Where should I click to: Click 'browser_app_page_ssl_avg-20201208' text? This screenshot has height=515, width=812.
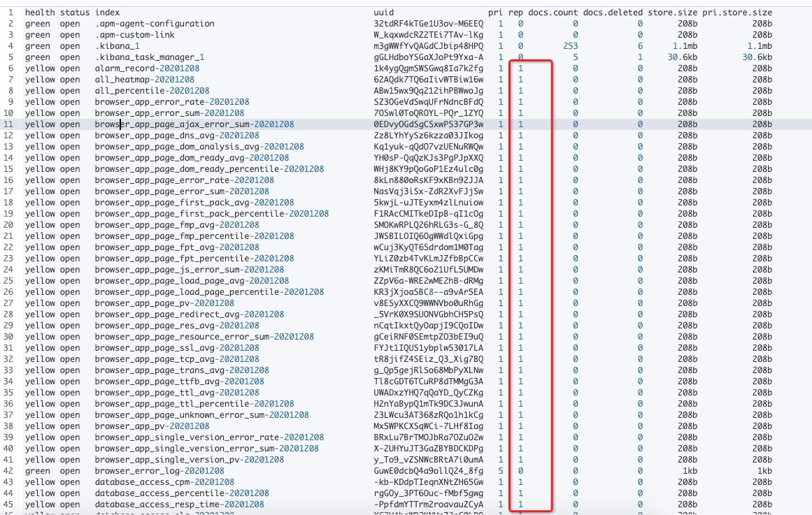pos(177,348)
